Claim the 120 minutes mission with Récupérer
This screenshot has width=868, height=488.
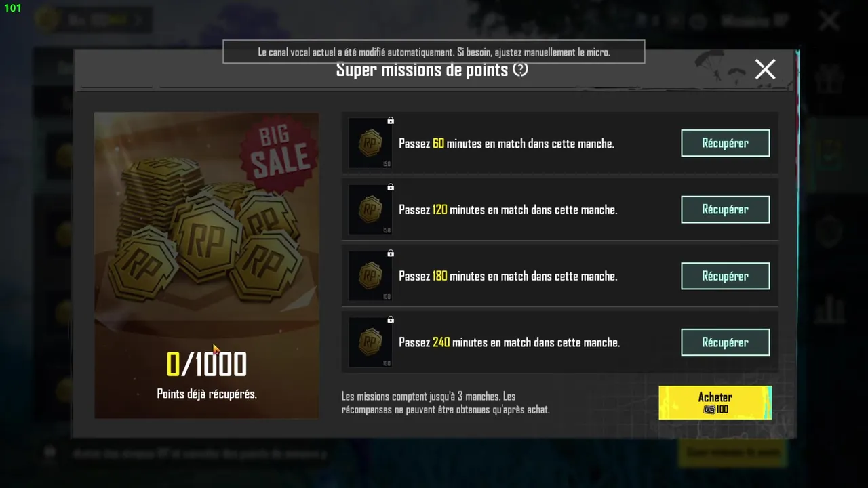tap(725, 209)
